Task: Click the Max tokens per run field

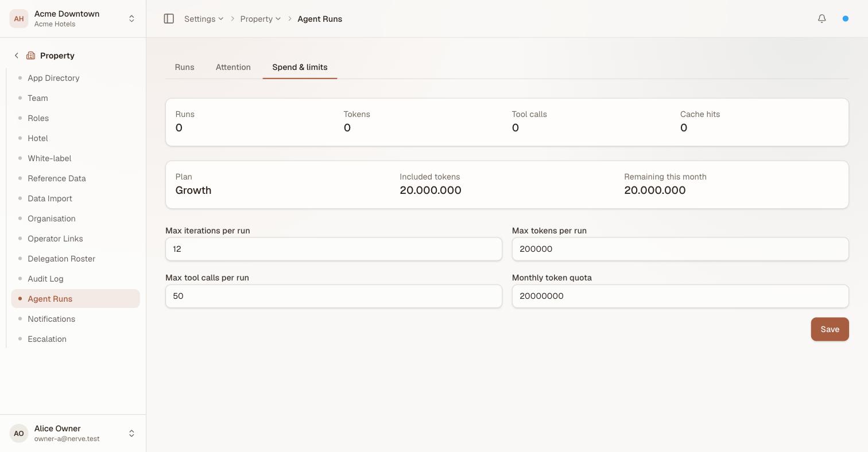Action: click(x=680, y=249)
